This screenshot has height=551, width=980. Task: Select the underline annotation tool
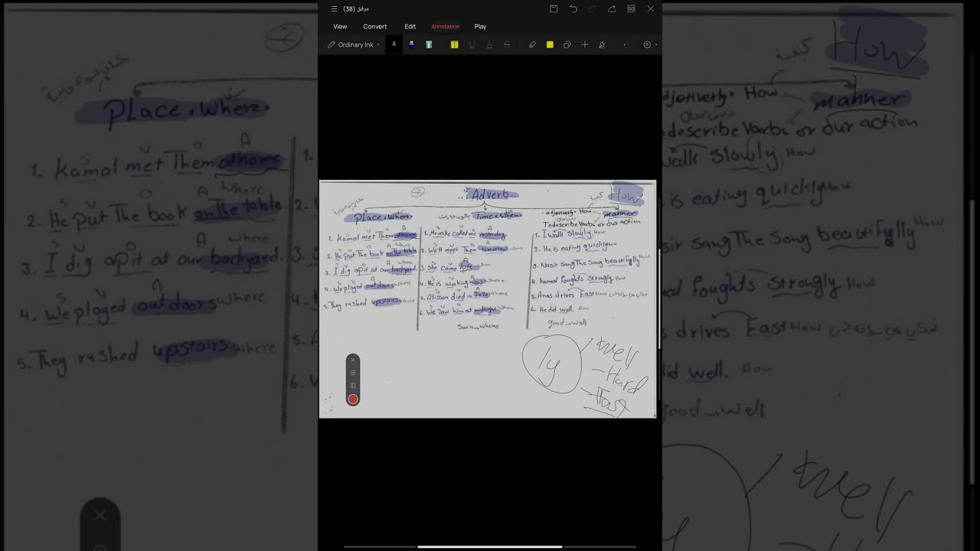click(x=472, y=44)
